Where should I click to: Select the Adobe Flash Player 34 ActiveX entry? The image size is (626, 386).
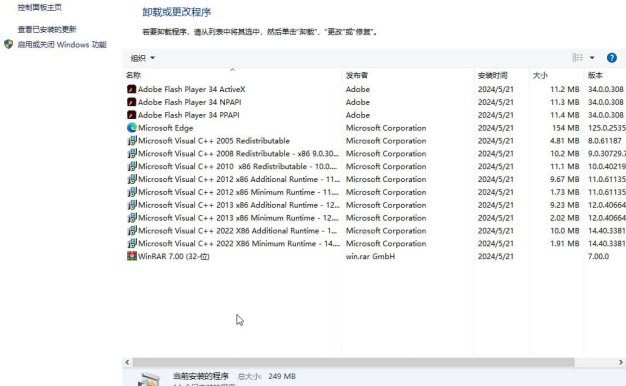[192, 89]
